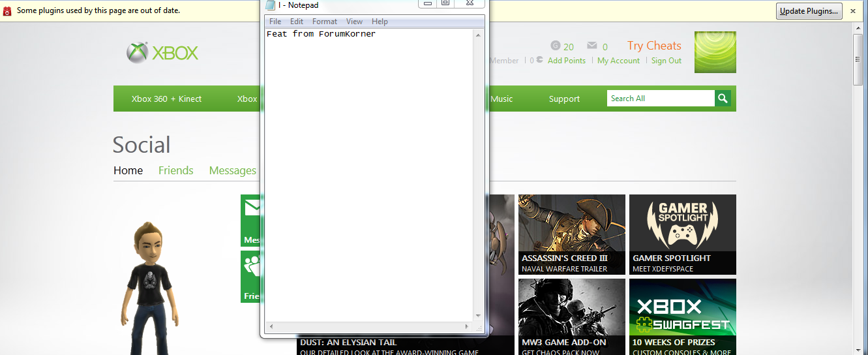Click the plugin warning icon in infobar

(x=8, y=10)
